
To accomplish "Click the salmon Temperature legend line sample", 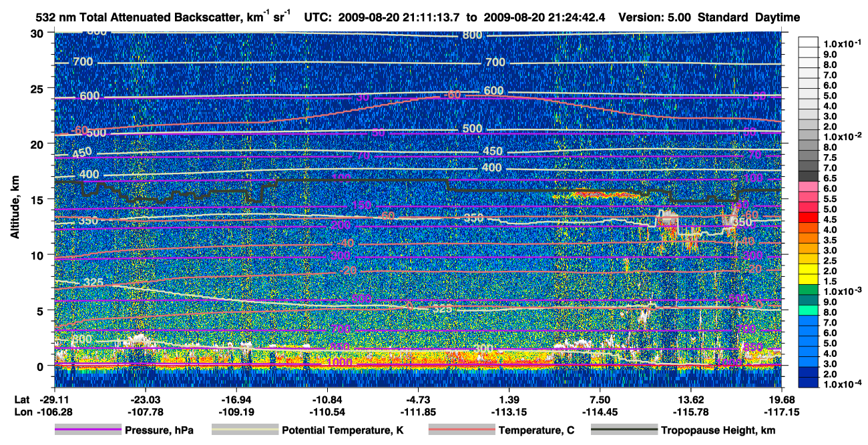I will click(x=461, y=430).
